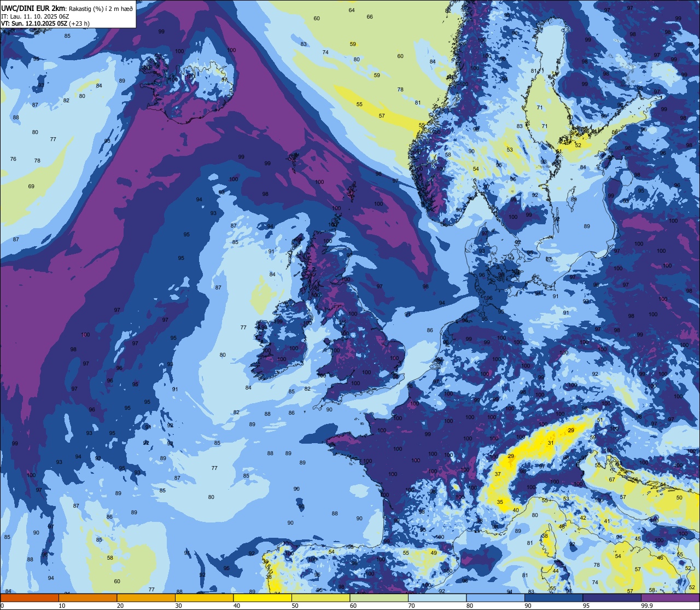The width and height of the screenshot is (700, 610).
Task: Click the humidity value '64' at the map top
Action: point(352,10)
